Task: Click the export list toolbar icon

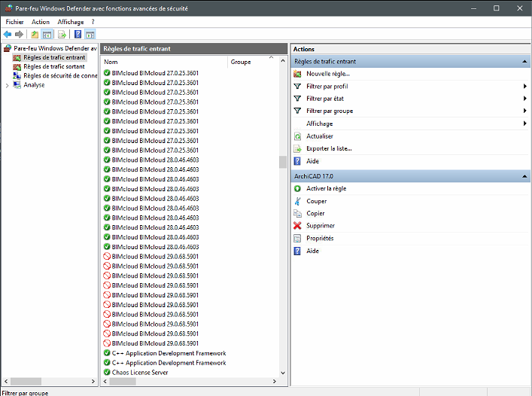Action: (x=62, y=35)
